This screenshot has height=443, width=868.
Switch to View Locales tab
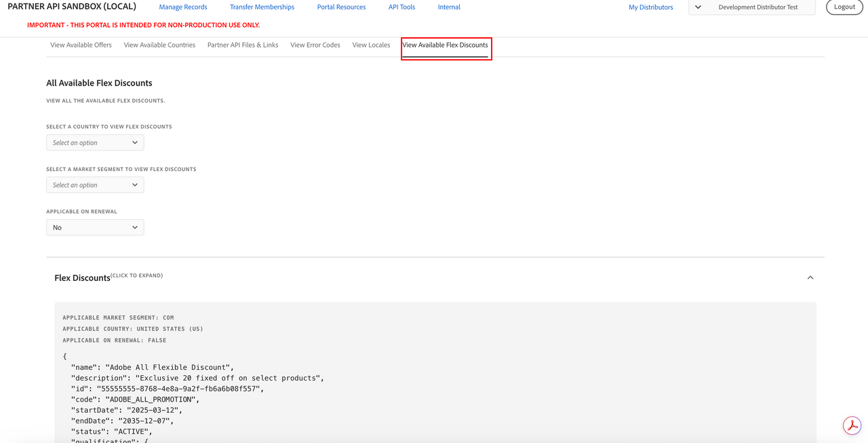[x=371, y=45]
